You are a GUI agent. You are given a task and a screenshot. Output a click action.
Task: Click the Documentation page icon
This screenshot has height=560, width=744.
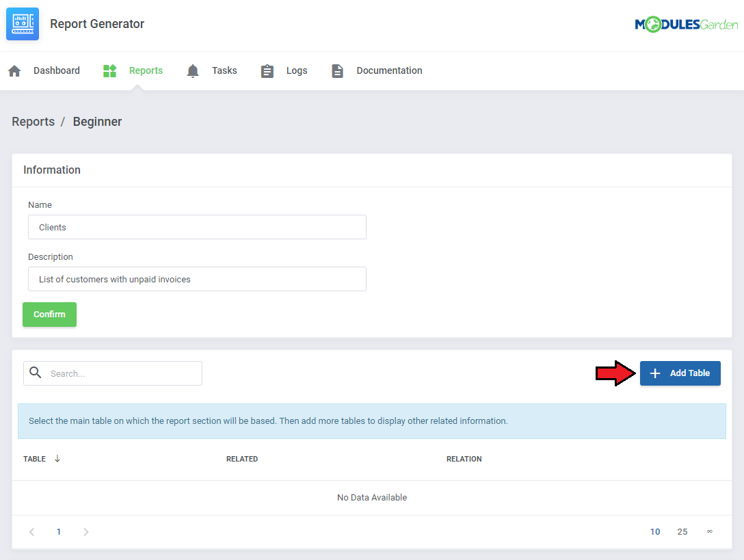[337, 70]
